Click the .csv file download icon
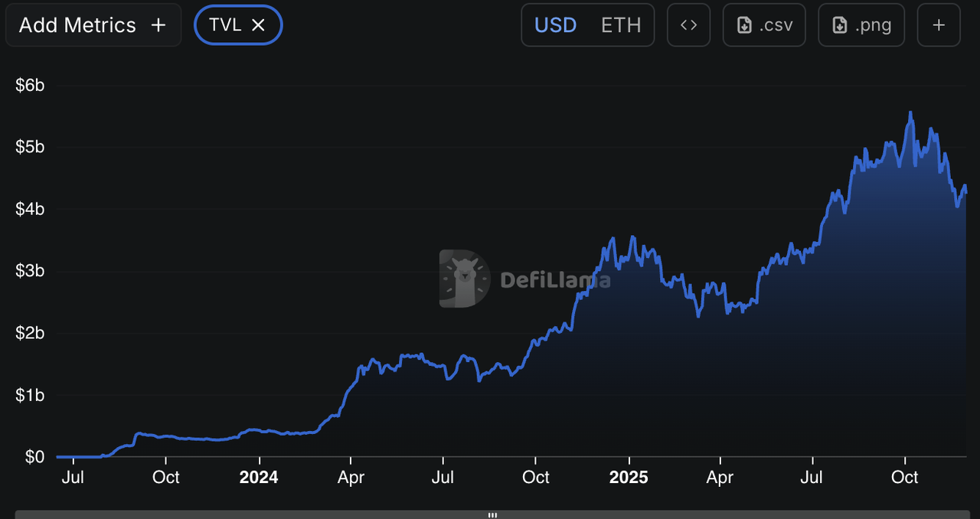The height and width of the screenshot is (519, 980). click(744, 25)
